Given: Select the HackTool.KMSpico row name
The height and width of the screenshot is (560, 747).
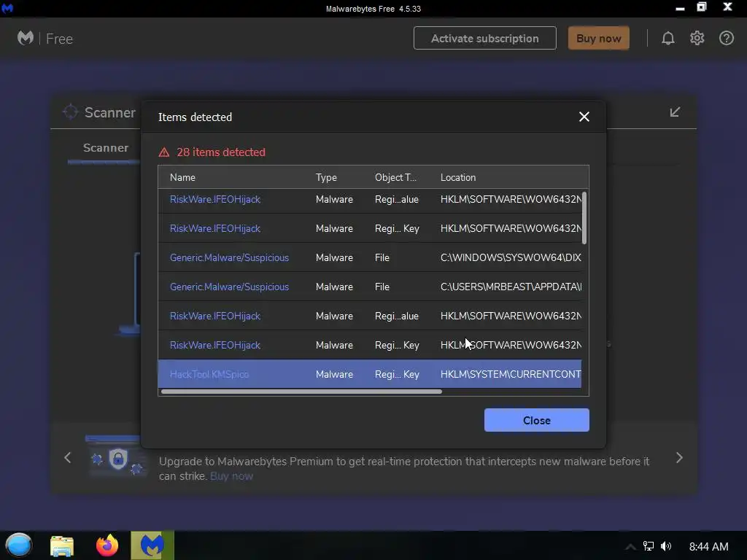Looking at the screenshot, I should [x=209, y=374].
